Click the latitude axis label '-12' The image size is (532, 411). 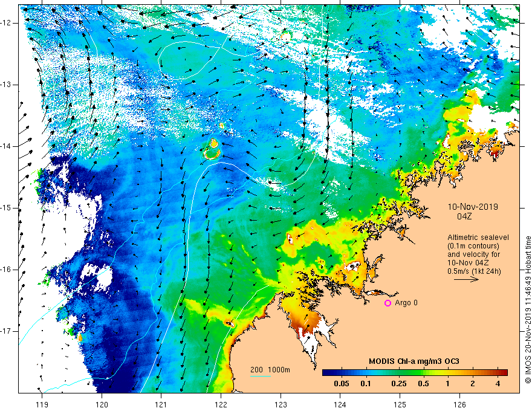[6, 23]
